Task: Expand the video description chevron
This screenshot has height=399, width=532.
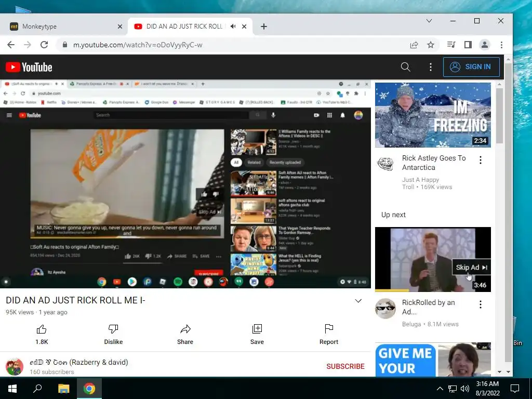Action: 358,301
